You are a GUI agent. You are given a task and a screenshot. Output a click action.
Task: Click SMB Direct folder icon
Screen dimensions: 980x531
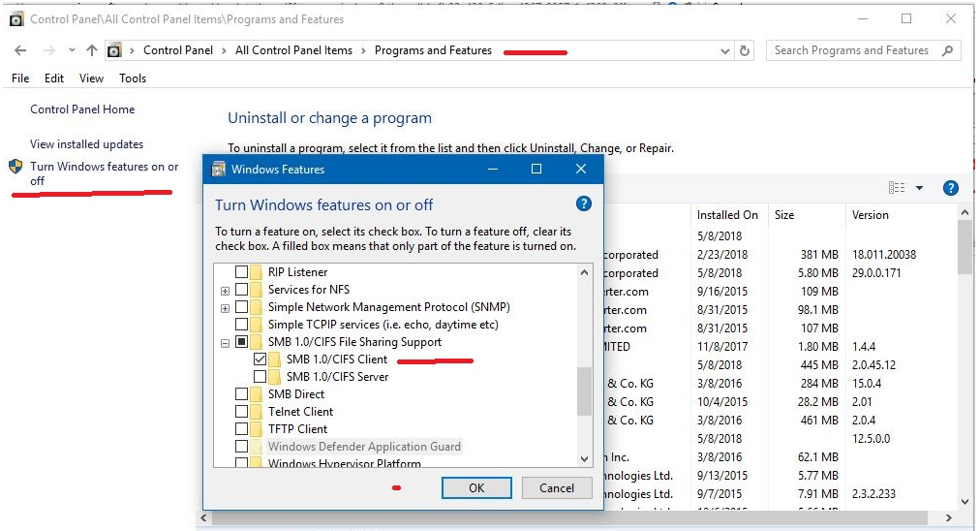[257, 394]
